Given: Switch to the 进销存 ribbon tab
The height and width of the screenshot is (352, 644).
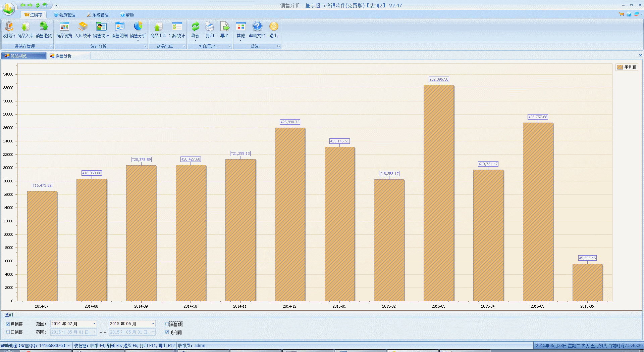Looking at the screenshot, I should [33, 15].
